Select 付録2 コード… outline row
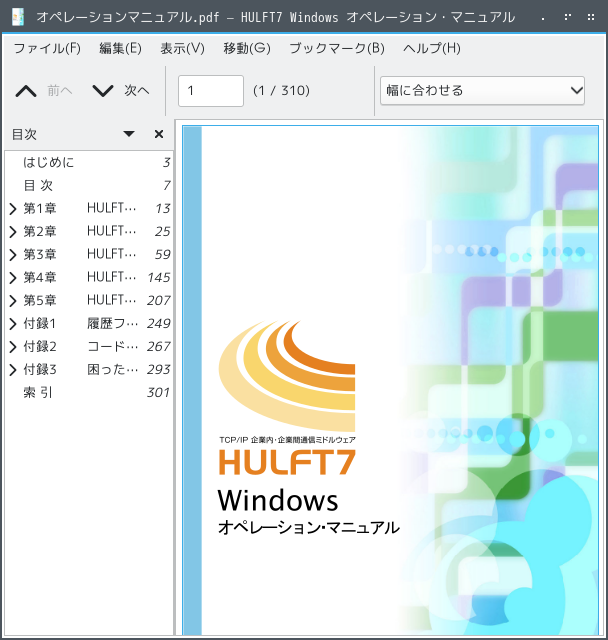This screenshot has width=608, height=640. (89, 347)
